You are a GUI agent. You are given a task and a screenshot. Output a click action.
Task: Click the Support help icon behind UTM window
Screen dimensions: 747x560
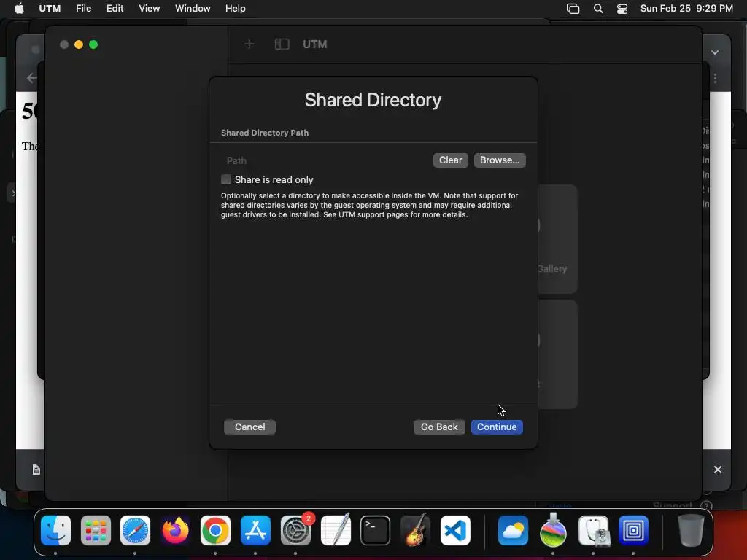[x=706, y=506]
